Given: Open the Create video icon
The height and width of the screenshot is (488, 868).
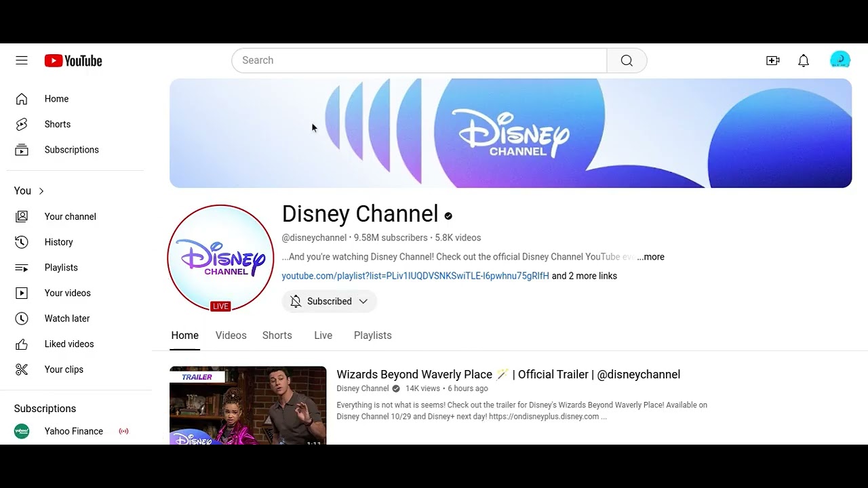Looking at the screenshot, I should 772,60.
